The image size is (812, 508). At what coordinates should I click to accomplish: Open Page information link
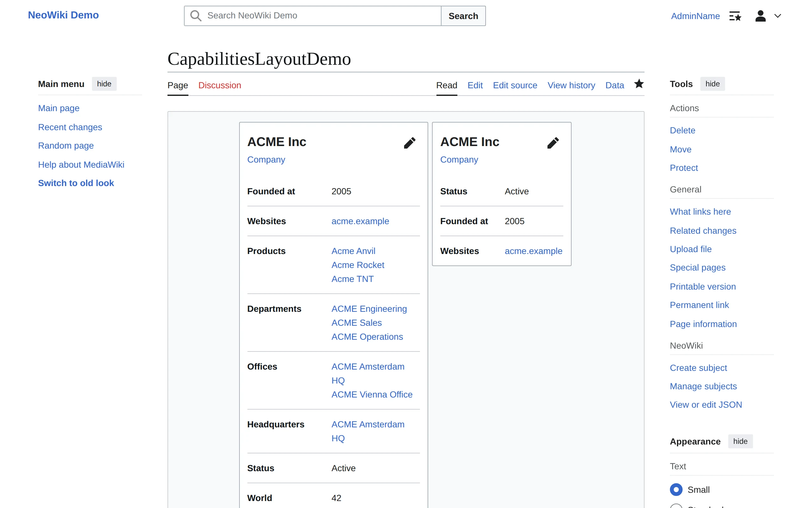pos(703,324)
